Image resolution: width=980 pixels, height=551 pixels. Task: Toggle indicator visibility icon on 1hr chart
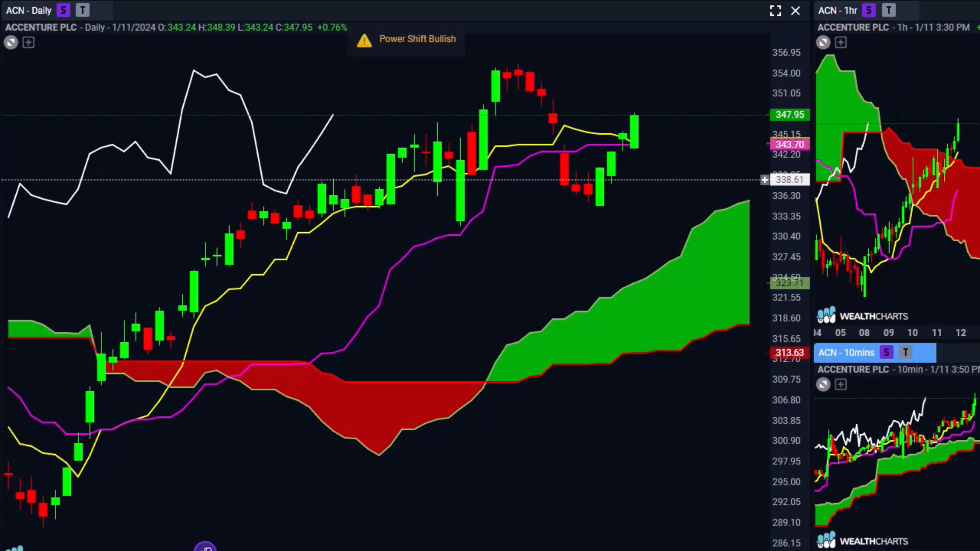[x=823, y=42]
